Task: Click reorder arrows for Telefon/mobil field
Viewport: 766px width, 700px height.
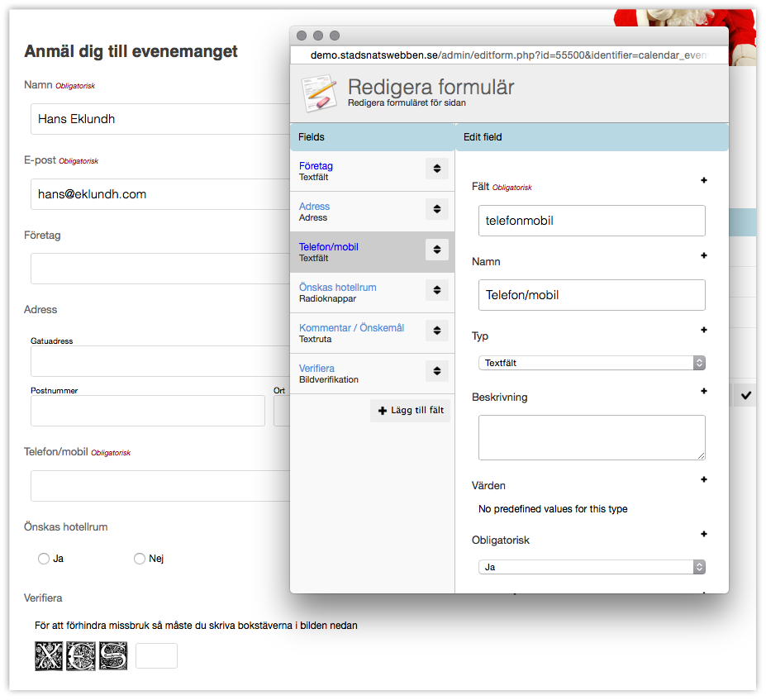Action: pyautogui.click(x=437, y=250)
